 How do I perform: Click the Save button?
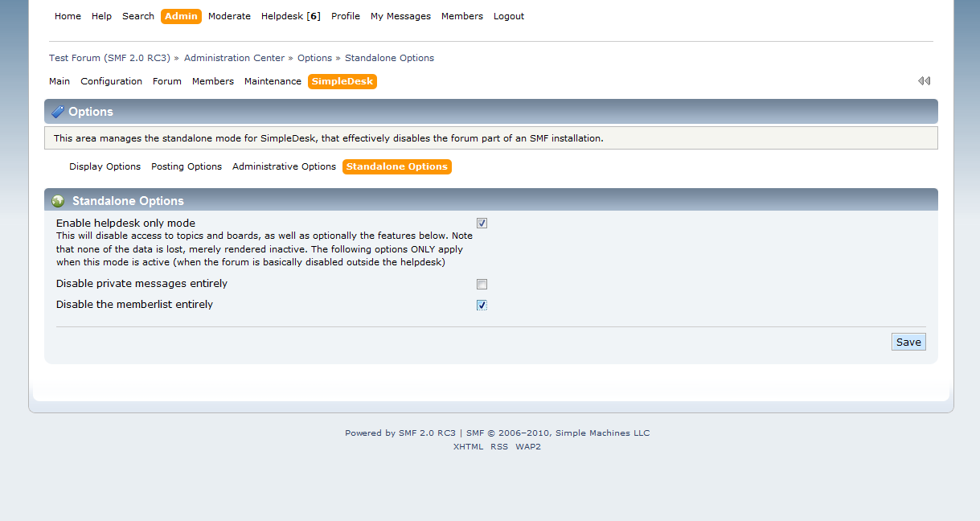point(908,342)
